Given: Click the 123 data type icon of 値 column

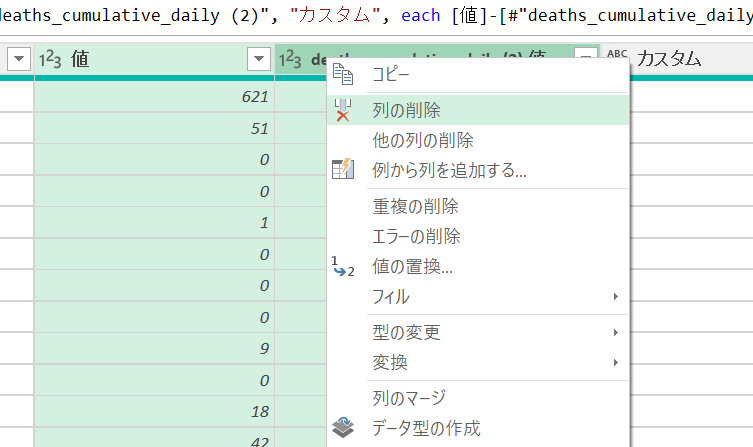Looking at the screenshot, I should point(51,61).
